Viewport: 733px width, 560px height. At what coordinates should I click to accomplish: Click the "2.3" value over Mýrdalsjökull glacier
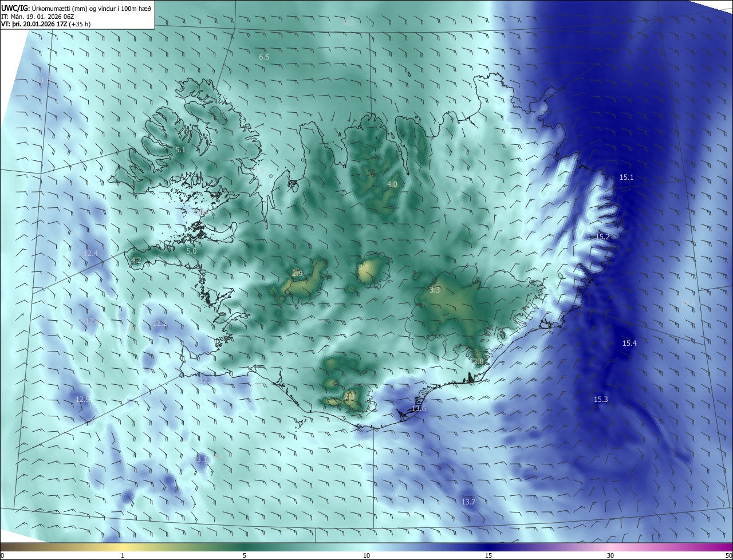[350, 396]
